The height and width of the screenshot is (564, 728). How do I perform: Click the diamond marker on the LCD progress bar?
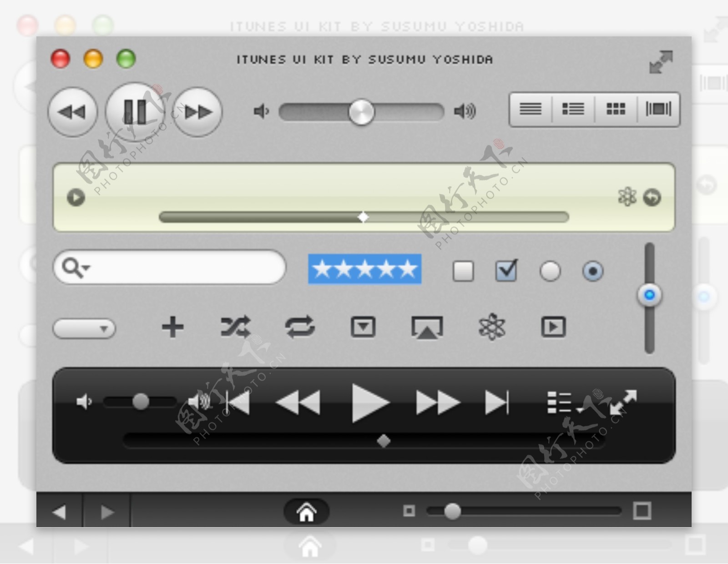(x=363, y=217)
